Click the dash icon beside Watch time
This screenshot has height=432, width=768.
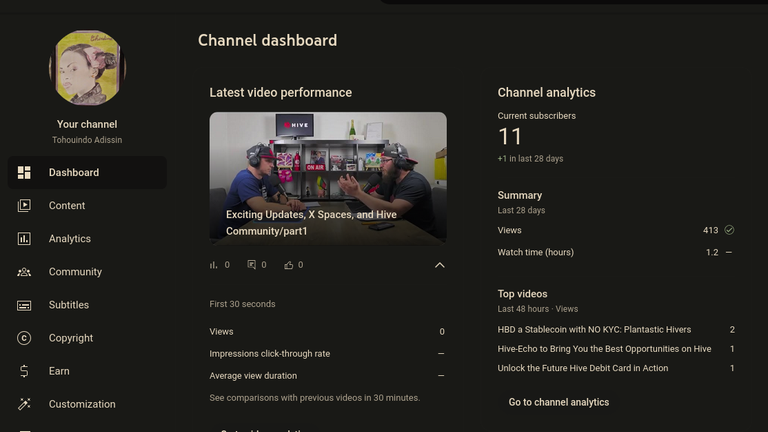click(x=729, y=252)
